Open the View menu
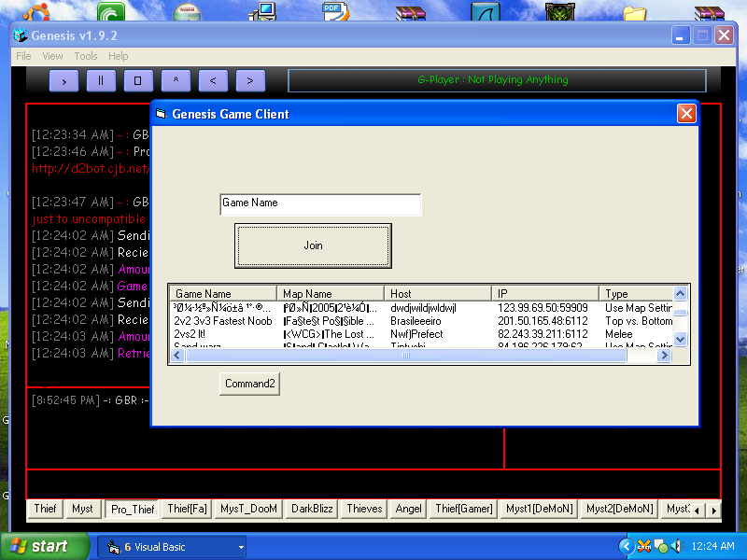 pos(53,56)
